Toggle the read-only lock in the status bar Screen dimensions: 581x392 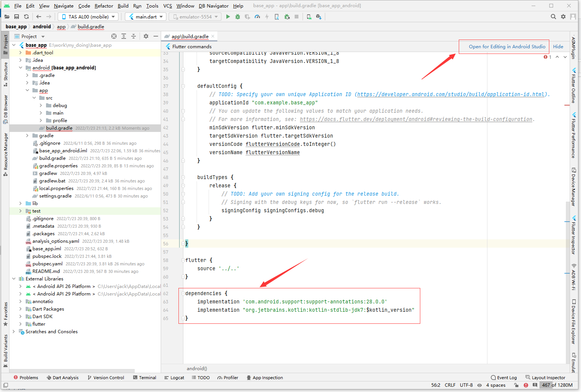coord(516,385)
